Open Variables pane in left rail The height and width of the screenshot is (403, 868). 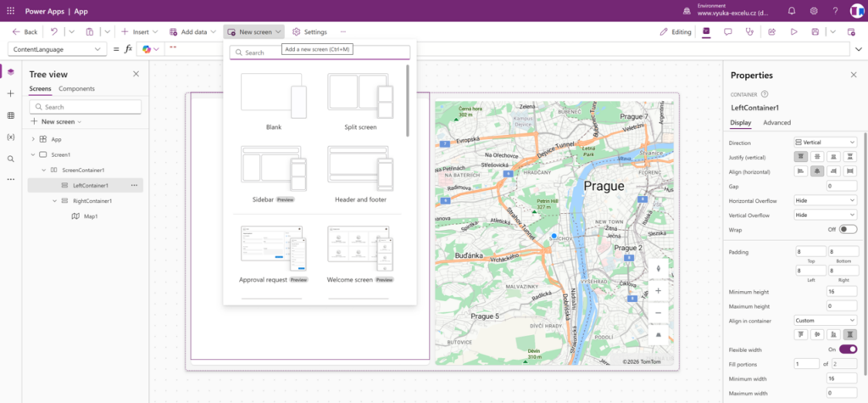tap(10, 137)
